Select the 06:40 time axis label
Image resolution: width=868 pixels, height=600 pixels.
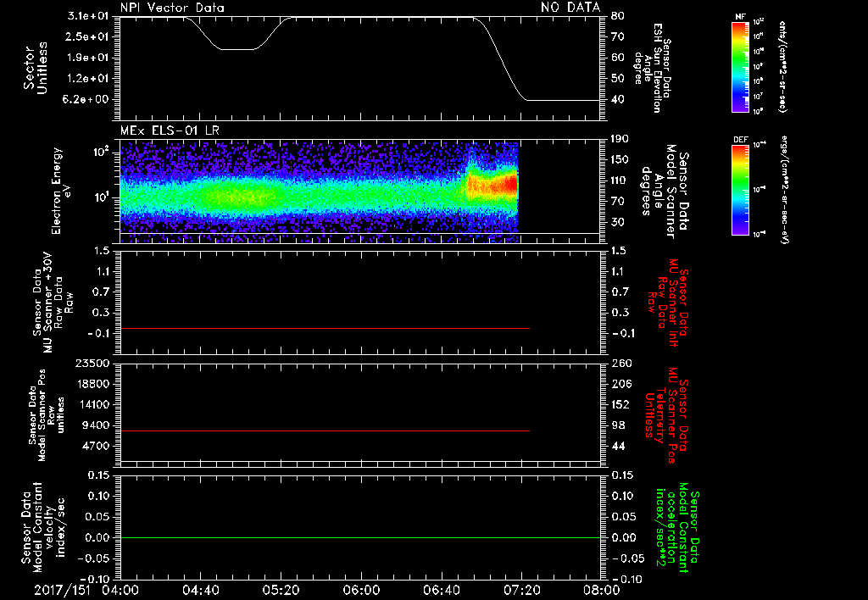[x=441, y=590]
